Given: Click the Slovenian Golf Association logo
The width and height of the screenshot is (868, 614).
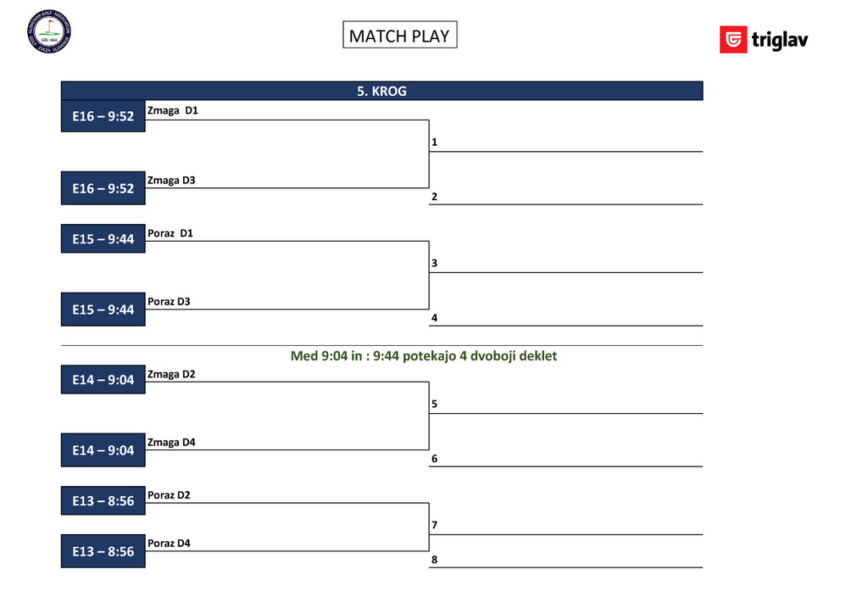Looking at the screenshot, I should pos(49,32).
